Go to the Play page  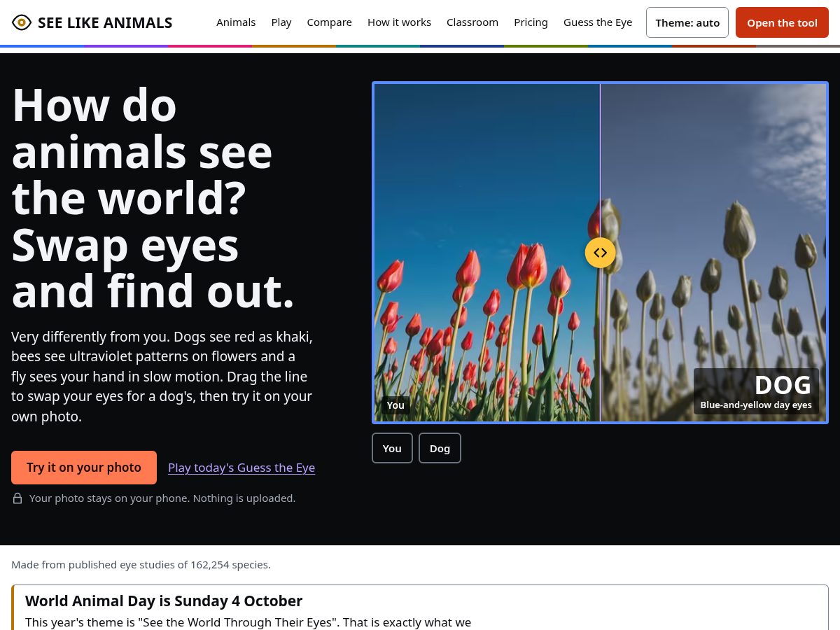(x=281, y=22)
